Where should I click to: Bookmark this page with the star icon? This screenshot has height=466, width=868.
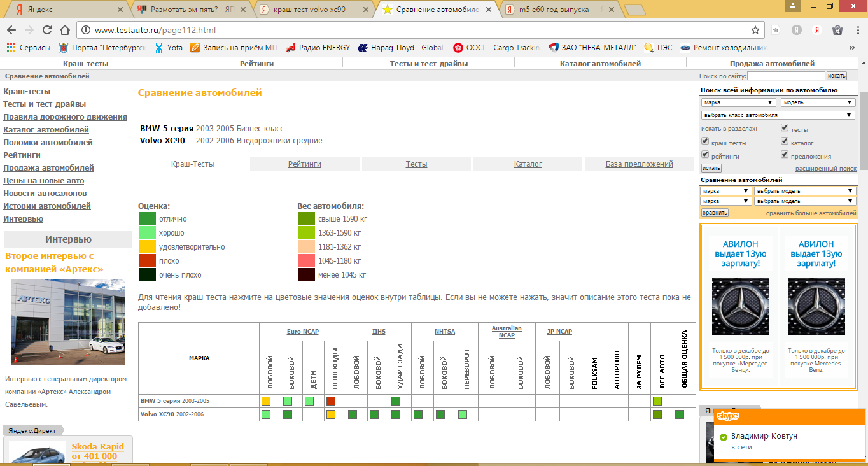click(755, 30)
